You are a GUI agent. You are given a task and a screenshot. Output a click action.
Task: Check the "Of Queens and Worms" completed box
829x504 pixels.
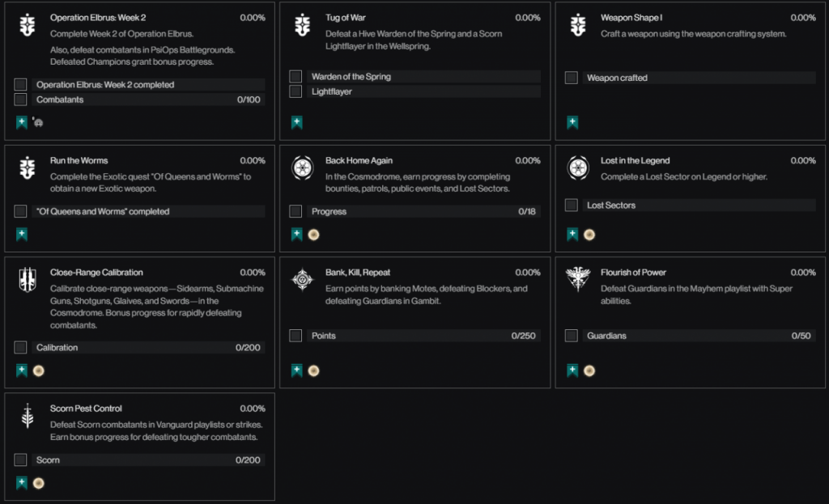(x=20, y=211)
